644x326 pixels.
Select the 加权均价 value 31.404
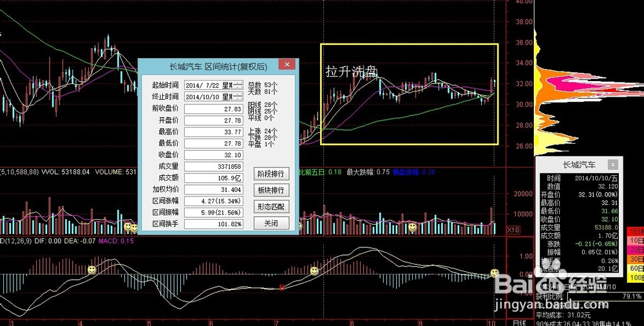point(214,189)
